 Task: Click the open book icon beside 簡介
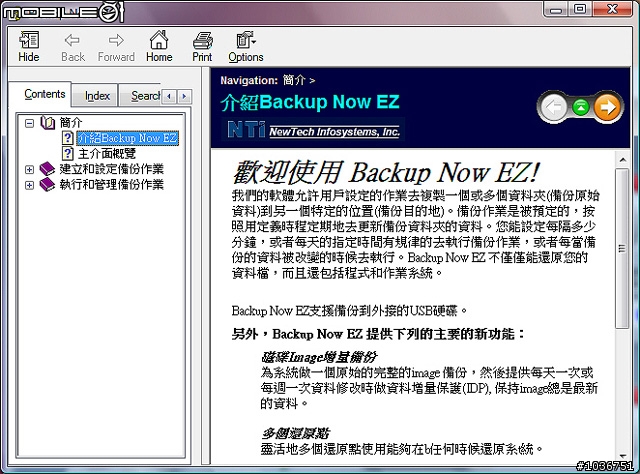[x=48, y=122]
